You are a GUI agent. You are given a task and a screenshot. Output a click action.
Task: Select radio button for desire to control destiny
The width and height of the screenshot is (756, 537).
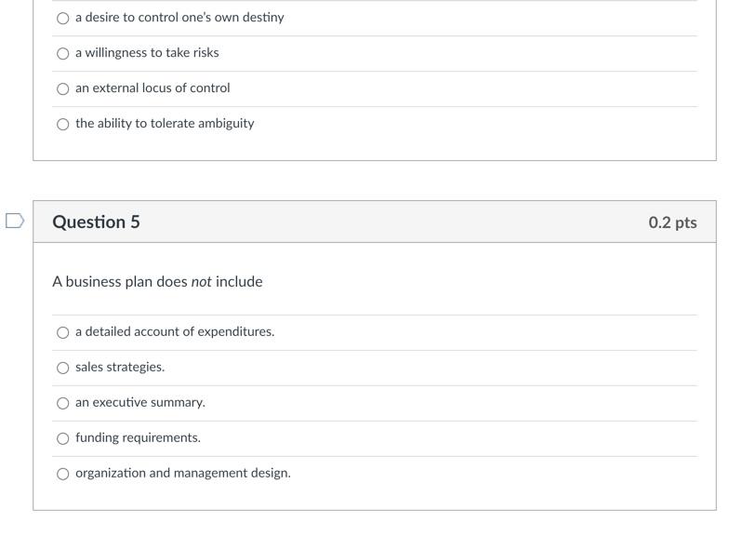(63, 18)
